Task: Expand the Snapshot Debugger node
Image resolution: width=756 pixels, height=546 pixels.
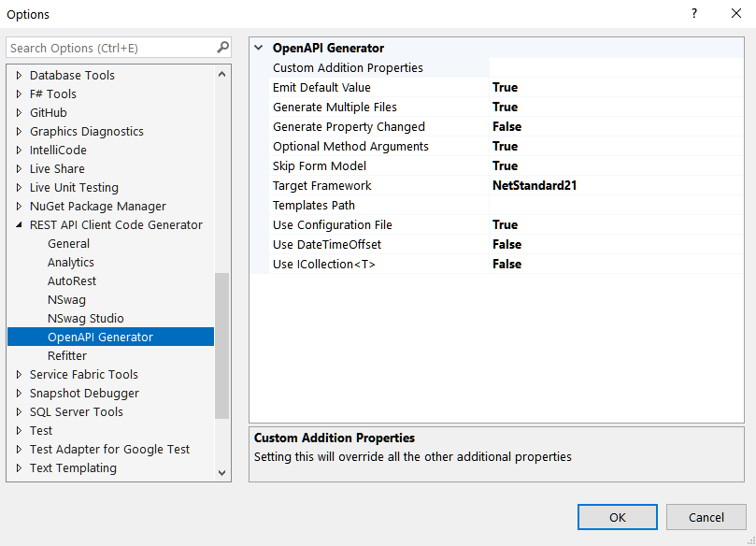Action: tap(19, 393)
